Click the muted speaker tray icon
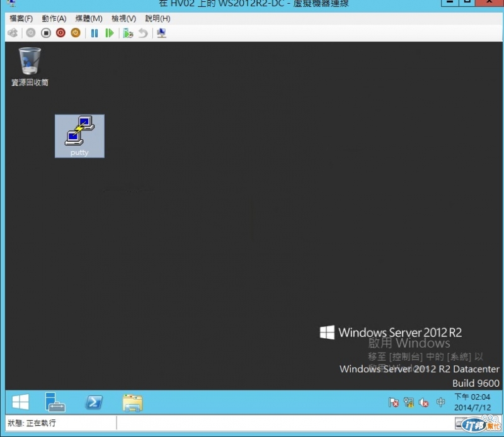The image size is (504, 437). (x=423, y=402)
